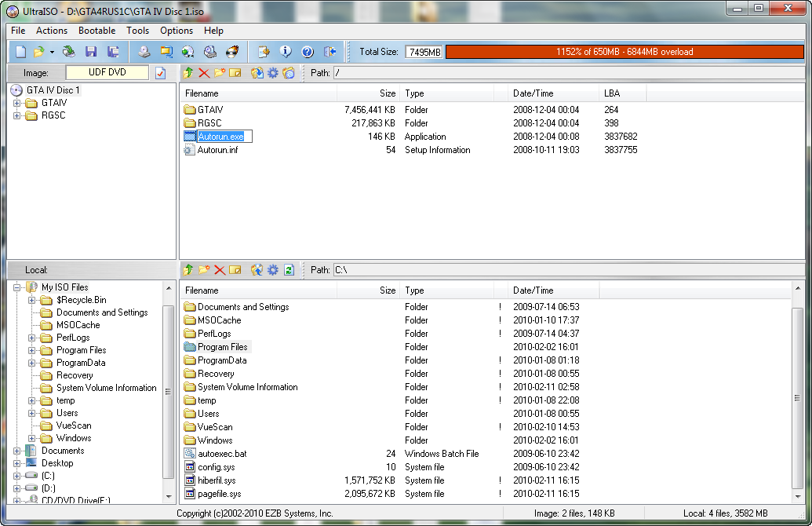Viewport: 812px width, 526px height.
Task: Click the Reopen/Open CD green arrow icon
Action: tap(68, 52)
